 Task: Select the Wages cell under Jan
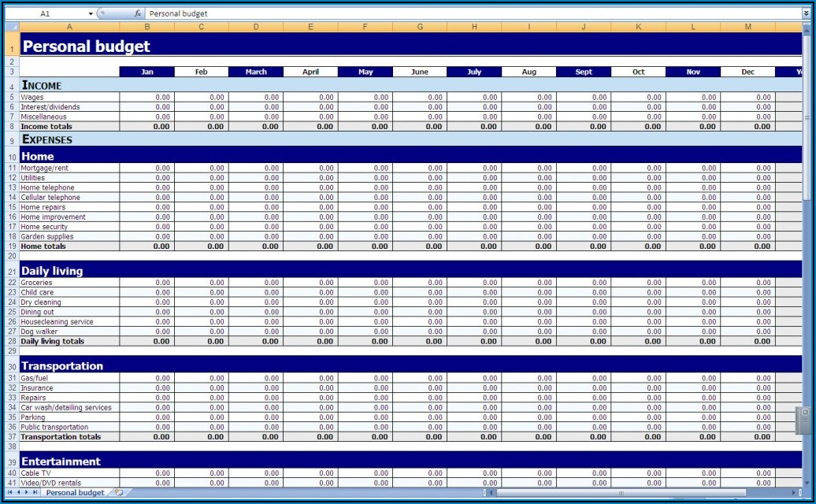pos(147,98)
